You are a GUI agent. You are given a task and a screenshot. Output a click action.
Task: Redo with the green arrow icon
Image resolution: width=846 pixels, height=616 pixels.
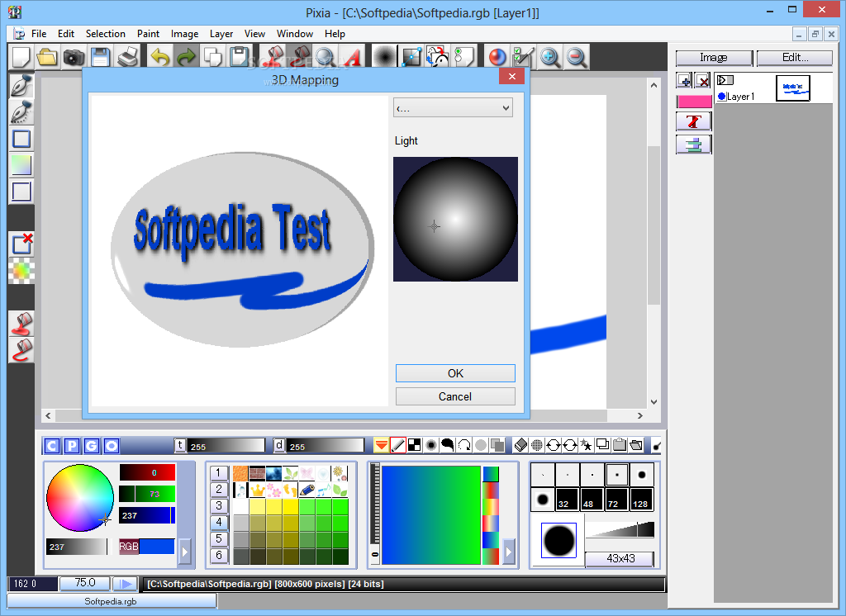tap(186, 57)
